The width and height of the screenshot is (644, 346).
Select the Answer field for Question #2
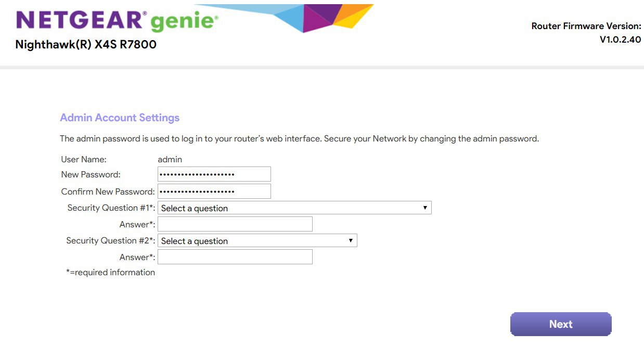235,257
